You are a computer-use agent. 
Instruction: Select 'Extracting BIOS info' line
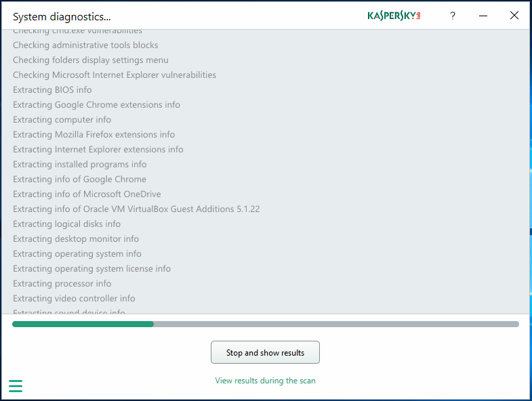52,90
